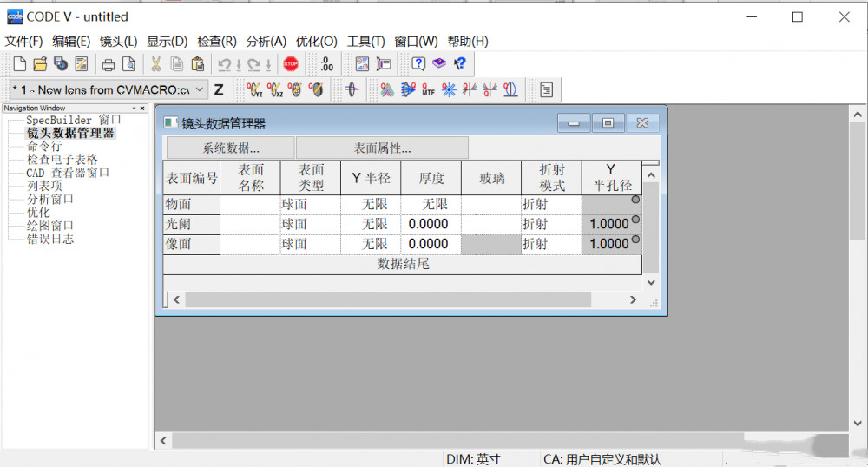Open the Undo history dropdown arrow
Image resolution: width=868 pixels, height=467 pixels.
tap(239, 65)
